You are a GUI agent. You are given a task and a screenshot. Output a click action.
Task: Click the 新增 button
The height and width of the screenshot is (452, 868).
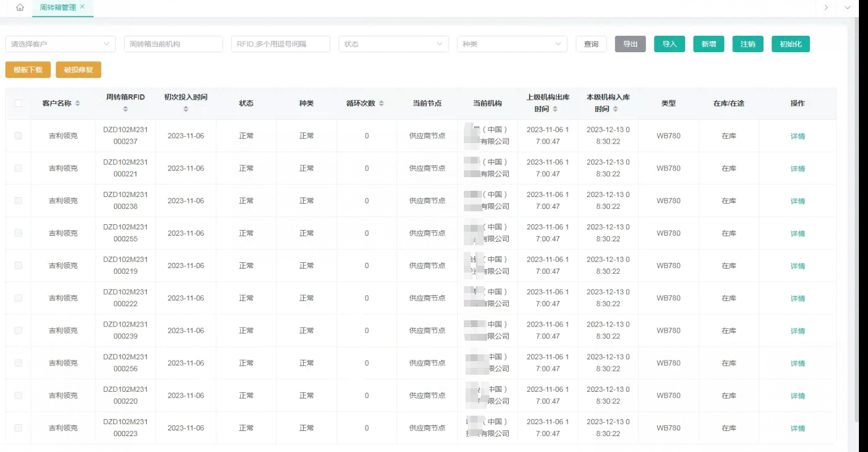(x=709, y=44)
